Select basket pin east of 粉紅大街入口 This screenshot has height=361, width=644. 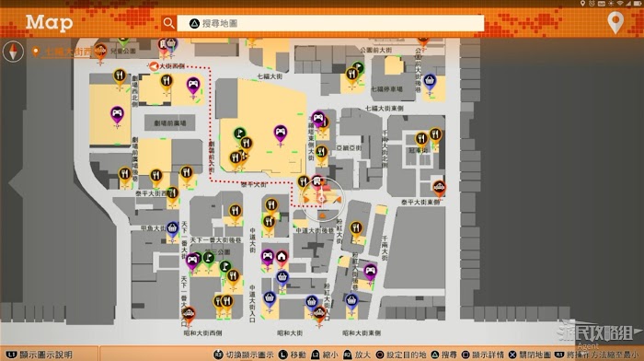(x=351, y=302)
